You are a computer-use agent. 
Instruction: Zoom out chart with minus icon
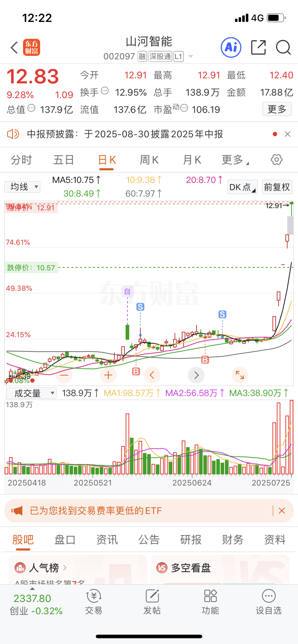[64, 375]
